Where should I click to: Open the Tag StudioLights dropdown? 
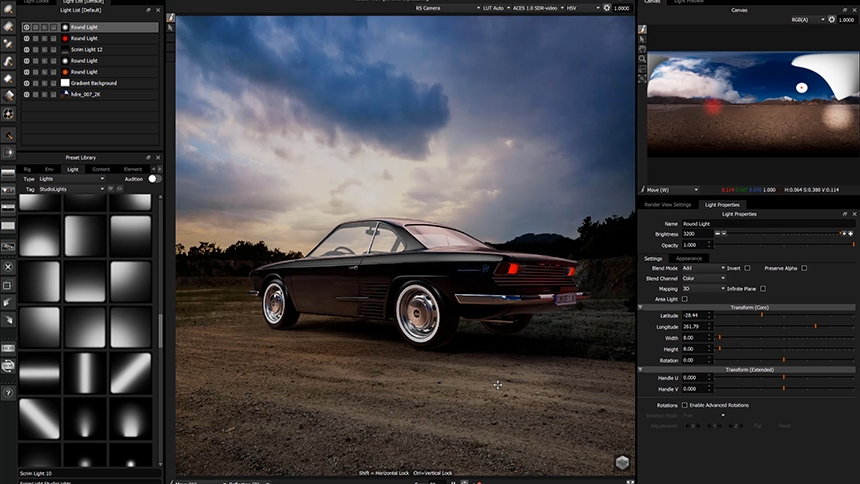(x=71, y=189)
